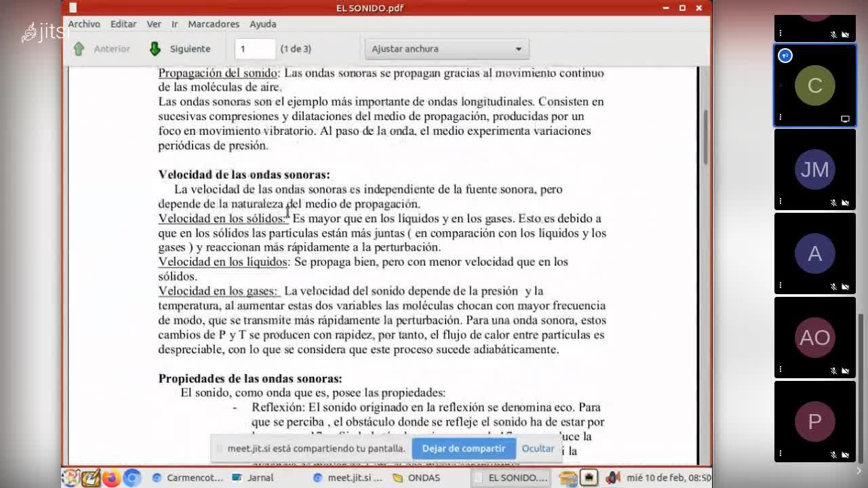Open the Firefox launcher in the taskbar
Screen dimensions: 868x488
tap(111, 478)
